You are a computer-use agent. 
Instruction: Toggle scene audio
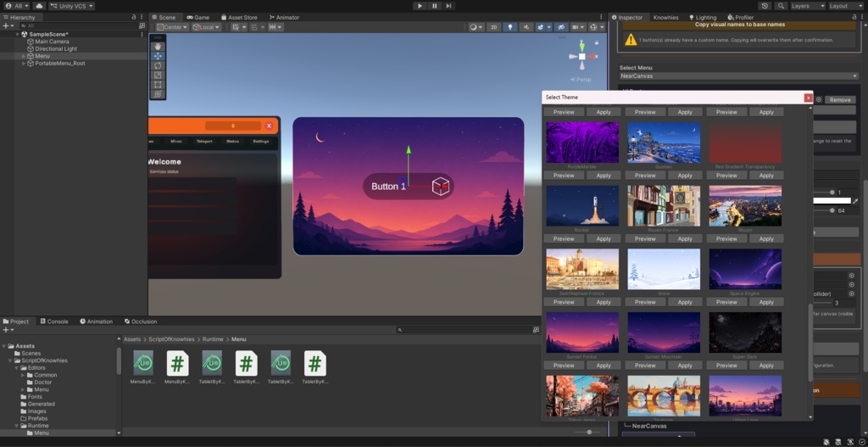pyautogui.click(x=526, y=27)
